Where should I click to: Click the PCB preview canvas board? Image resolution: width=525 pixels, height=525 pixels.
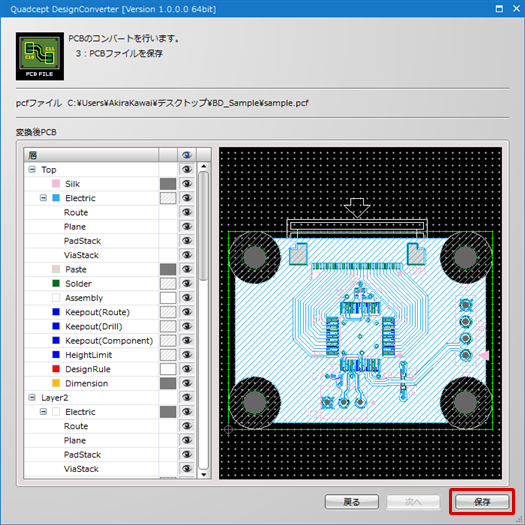pyautogui.click(x=360, y=313)
